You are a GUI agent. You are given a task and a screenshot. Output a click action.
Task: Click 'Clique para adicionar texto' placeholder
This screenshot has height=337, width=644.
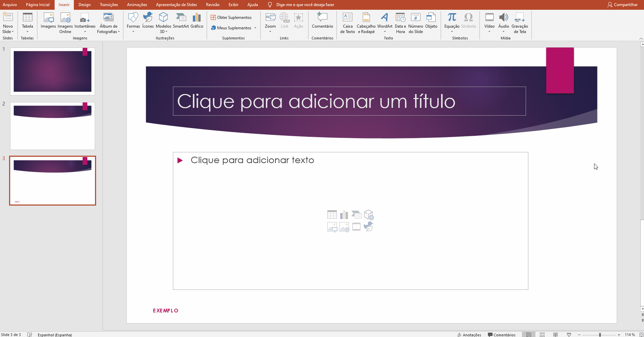pos(252,160)
